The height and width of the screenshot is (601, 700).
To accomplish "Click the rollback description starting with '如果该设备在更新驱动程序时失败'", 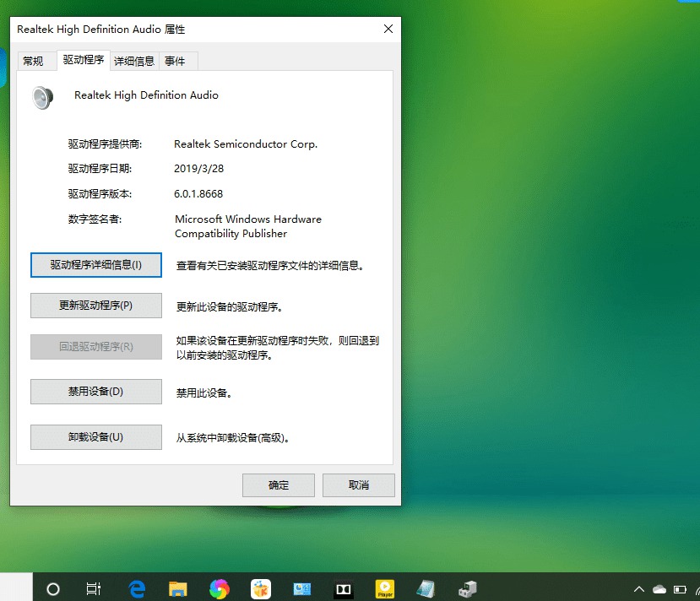I will click(x=277, y=348).
